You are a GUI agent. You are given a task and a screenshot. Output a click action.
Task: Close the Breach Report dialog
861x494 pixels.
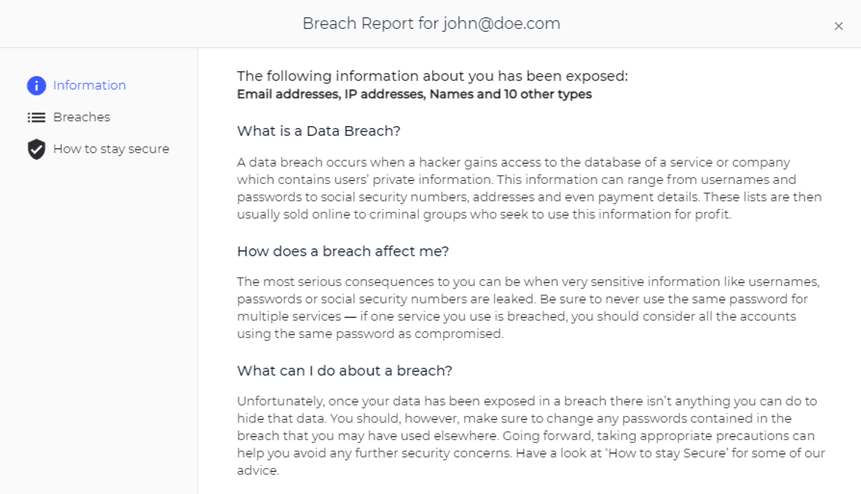point(838,26)
